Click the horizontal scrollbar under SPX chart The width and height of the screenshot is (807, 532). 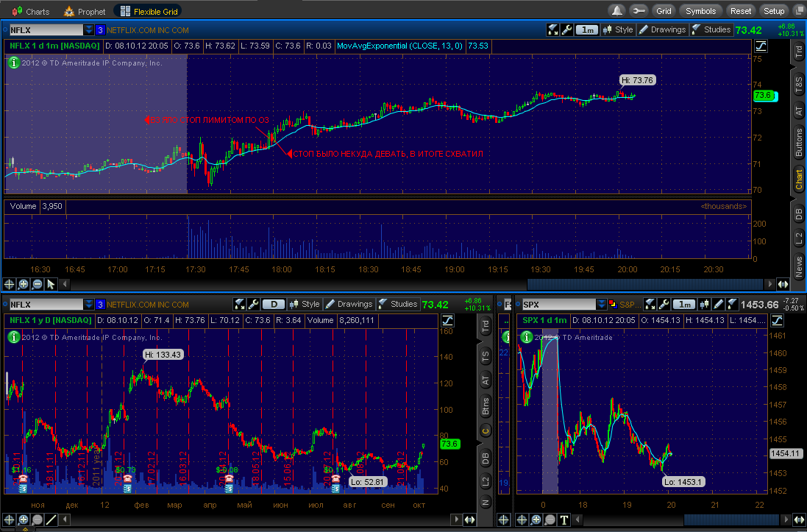(x=731, y=519)
